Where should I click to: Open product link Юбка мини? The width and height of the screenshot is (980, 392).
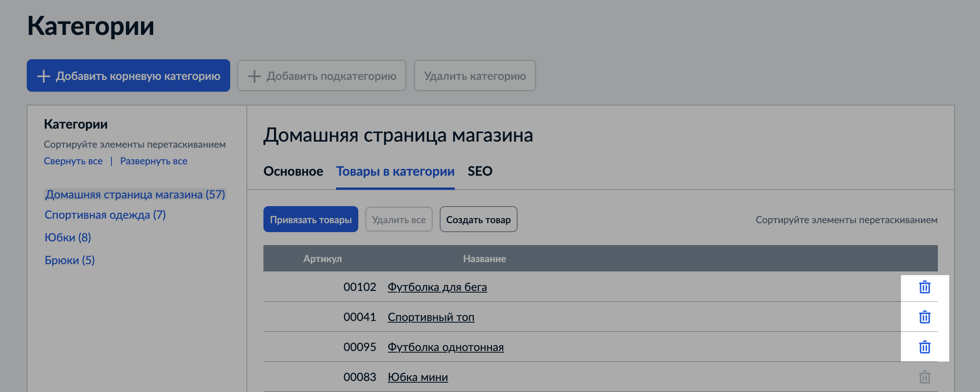tap(417, 377)
